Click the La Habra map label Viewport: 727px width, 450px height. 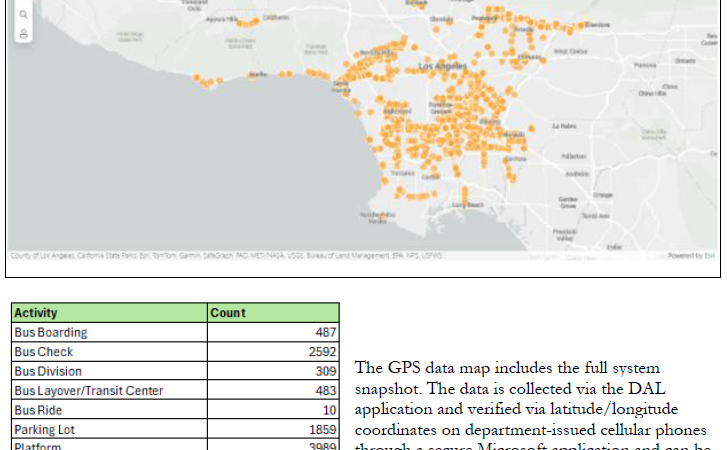coord(564,127)
